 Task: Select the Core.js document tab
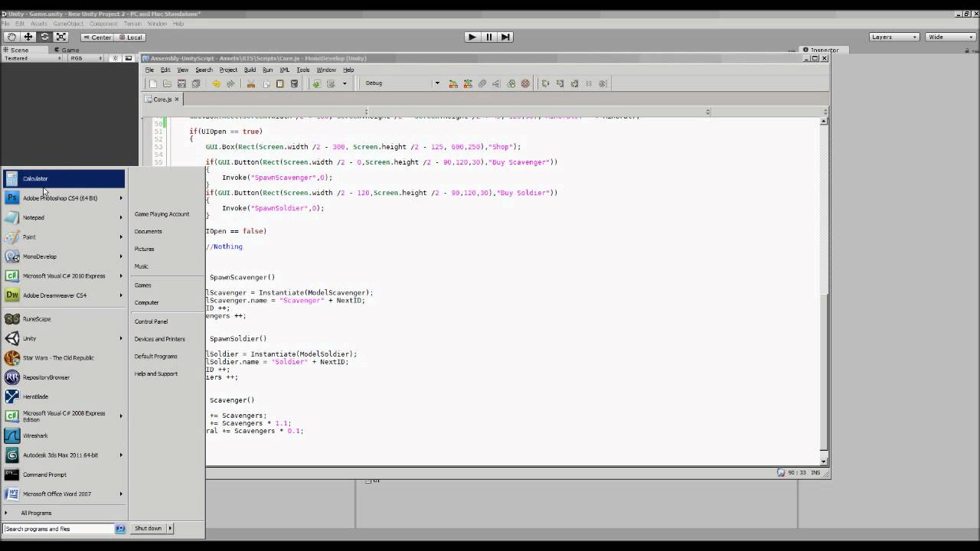point(162,99)
